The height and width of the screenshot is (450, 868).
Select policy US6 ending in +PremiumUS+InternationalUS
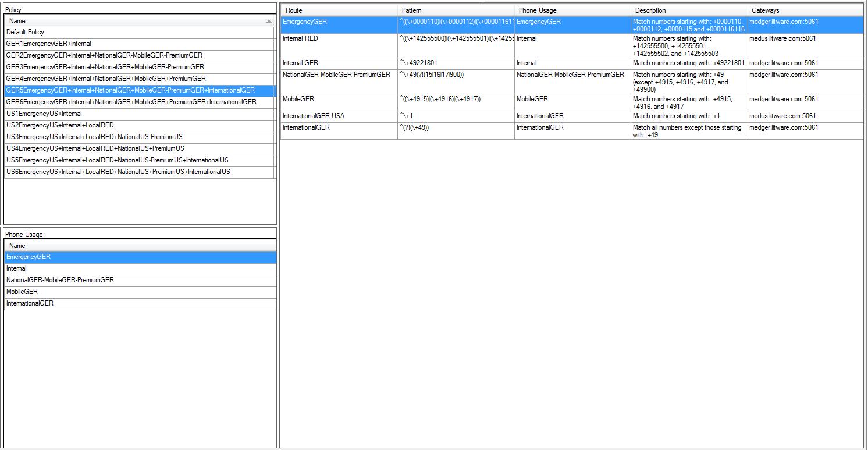coord(140,172)
